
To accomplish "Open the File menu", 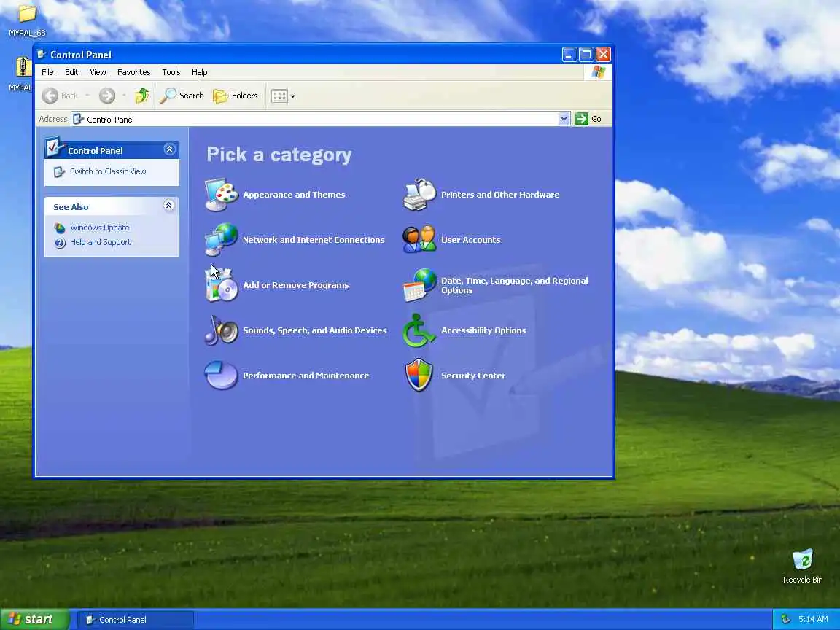I will (x=47, y=72).
